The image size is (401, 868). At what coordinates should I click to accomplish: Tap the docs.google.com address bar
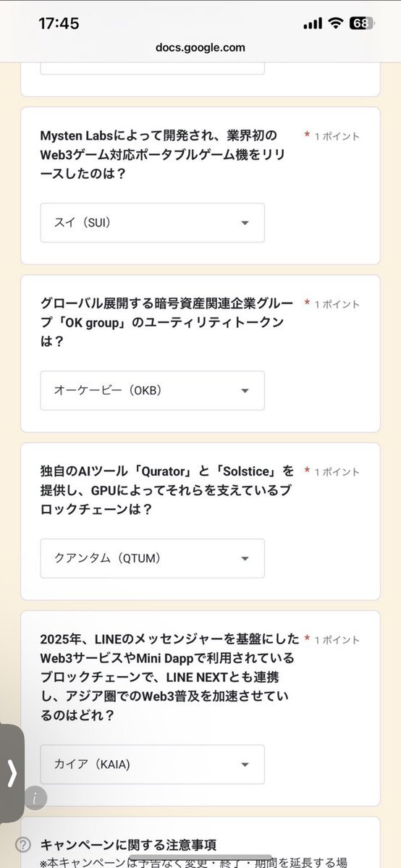(200, 48)
